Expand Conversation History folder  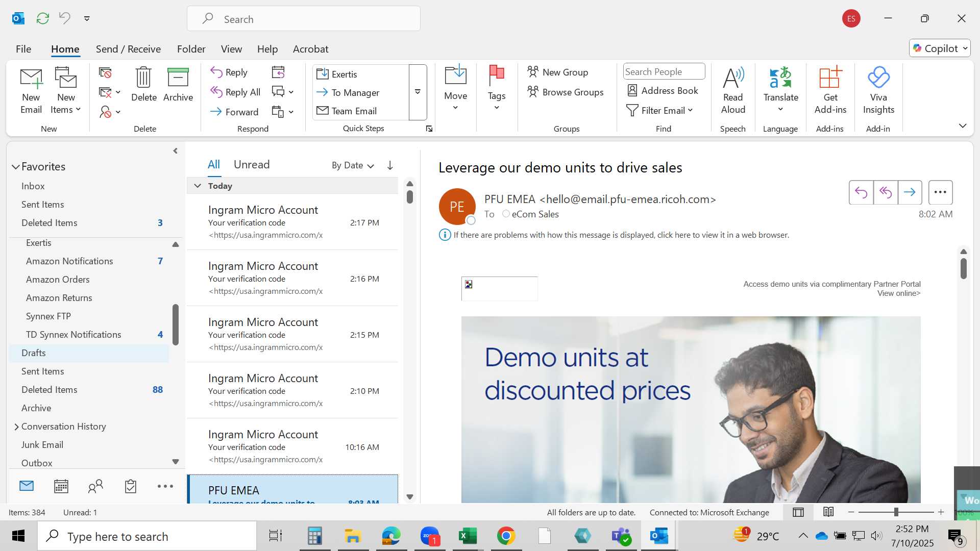[16, 427]
